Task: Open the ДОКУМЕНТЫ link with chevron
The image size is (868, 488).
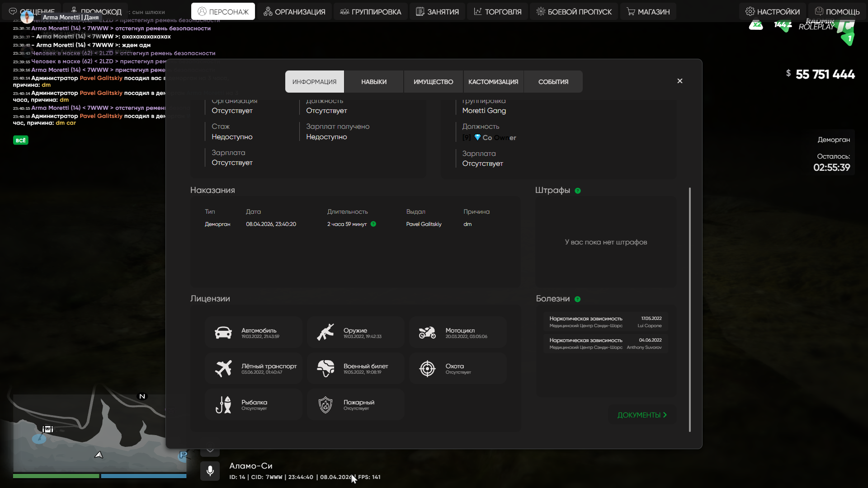Action: pos(642,415)
